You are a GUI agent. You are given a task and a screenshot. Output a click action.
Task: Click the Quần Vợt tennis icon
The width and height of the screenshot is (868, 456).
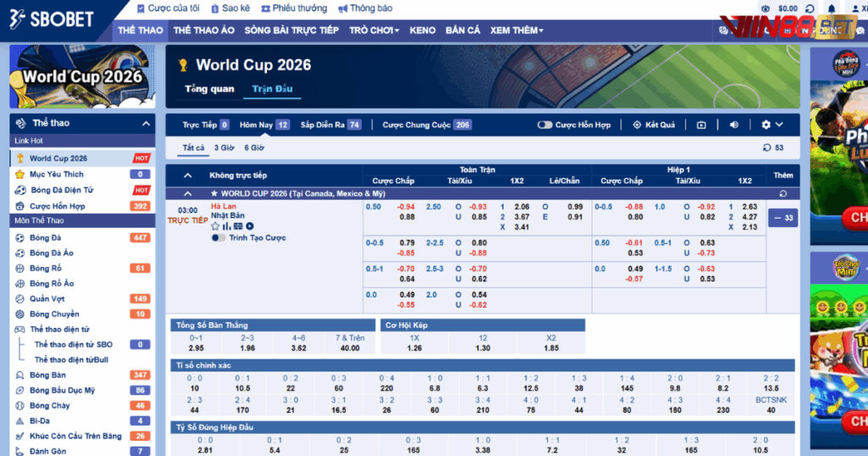pos(20,299)
